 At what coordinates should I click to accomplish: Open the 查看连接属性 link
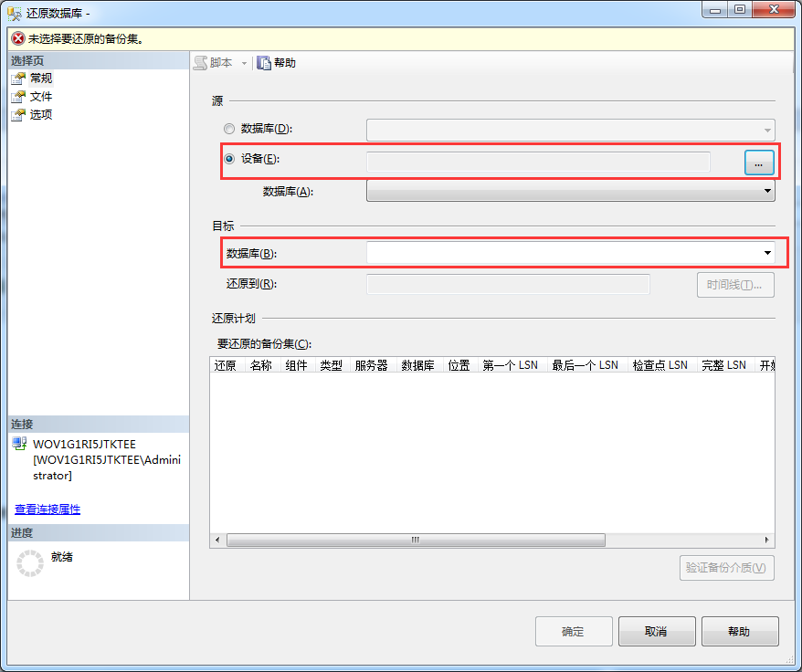[x=47, y=509]
